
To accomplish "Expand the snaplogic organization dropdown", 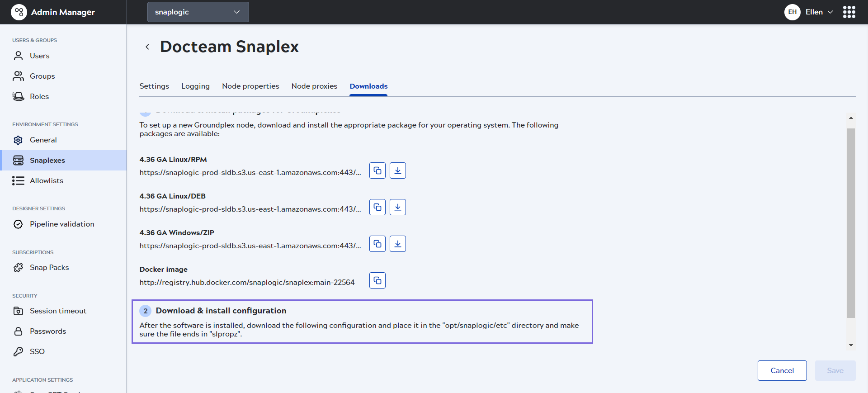I will [198, 12].
